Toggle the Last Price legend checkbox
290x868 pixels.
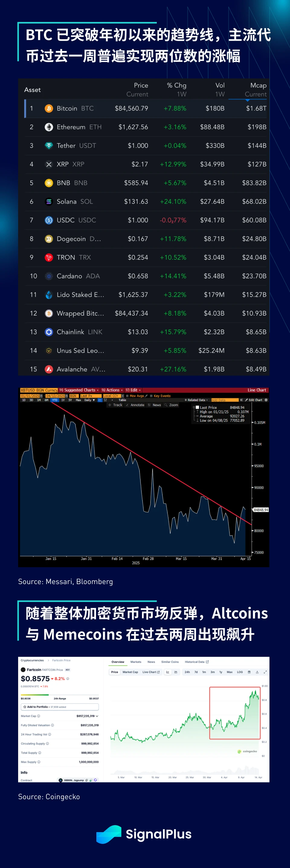coord(198,407)
